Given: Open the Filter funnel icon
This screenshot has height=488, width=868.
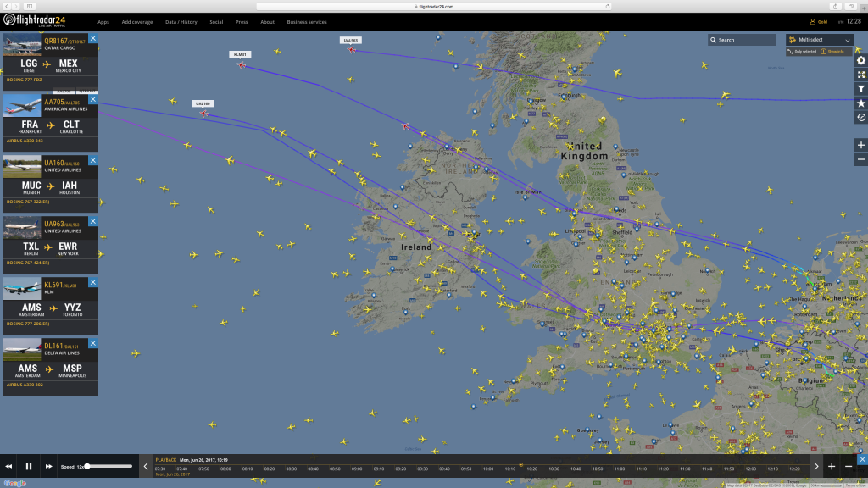Looking at the screenshot, I should [861, 89].
